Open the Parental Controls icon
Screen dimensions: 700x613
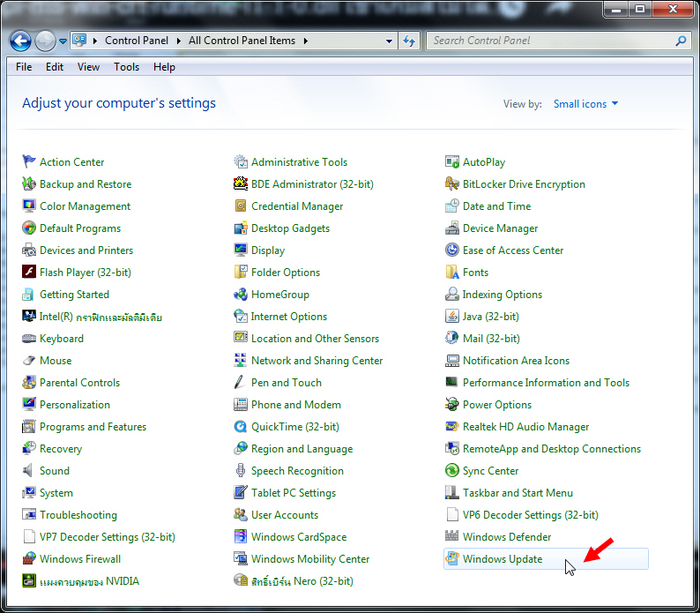click(29, 382)
